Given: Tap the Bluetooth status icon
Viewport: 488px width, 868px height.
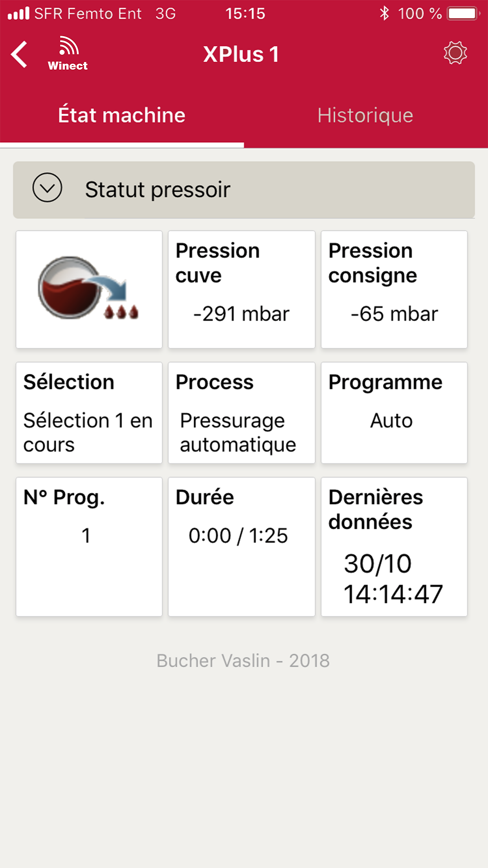Looking at the screenshot, I should click(x=384, y=14).
